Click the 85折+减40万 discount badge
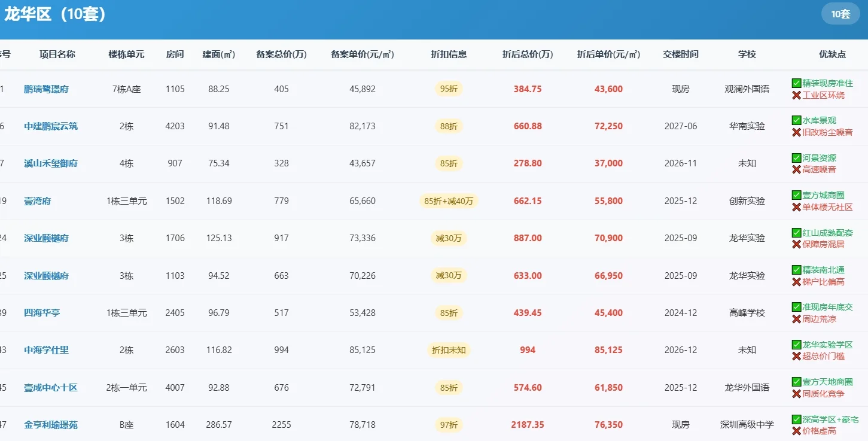 point(449,201)
